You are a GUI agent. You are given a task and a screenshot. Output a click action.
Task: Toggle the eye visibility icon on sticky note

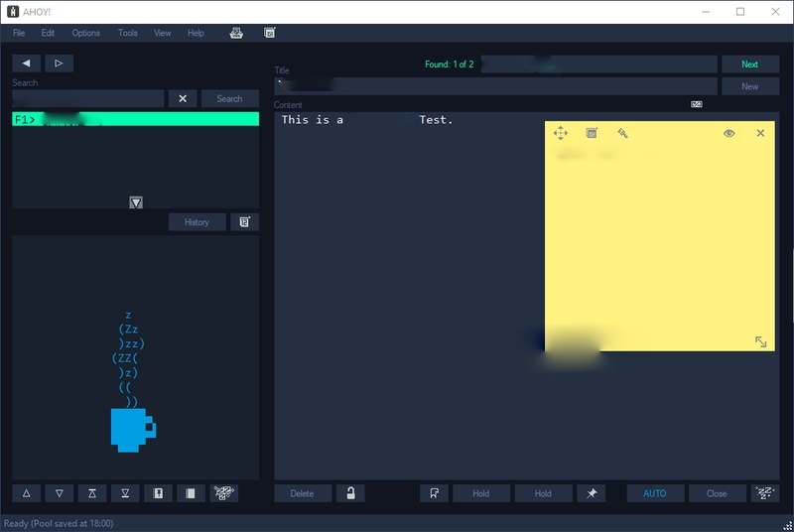[x=729, y=133]
